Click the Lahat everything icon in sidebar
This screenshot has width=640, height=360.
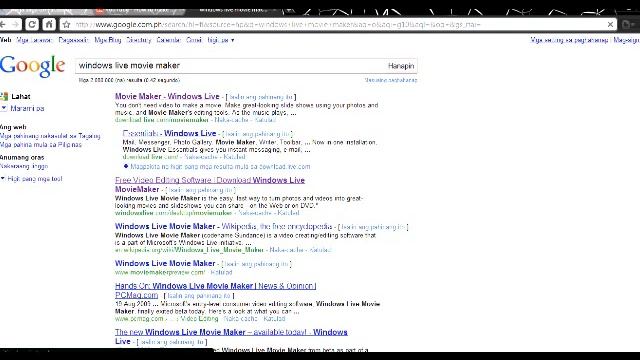4,97
